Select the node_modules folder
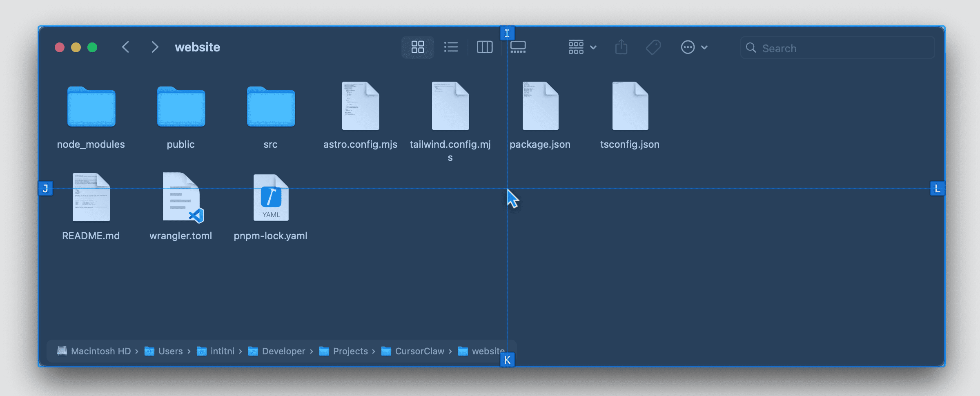 tap(91, 107)
